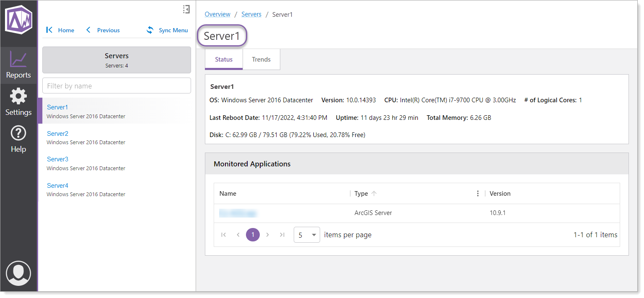Go back with the Previous chevron
This screenshot has height=298, width=644.
[x=88, y=30]
